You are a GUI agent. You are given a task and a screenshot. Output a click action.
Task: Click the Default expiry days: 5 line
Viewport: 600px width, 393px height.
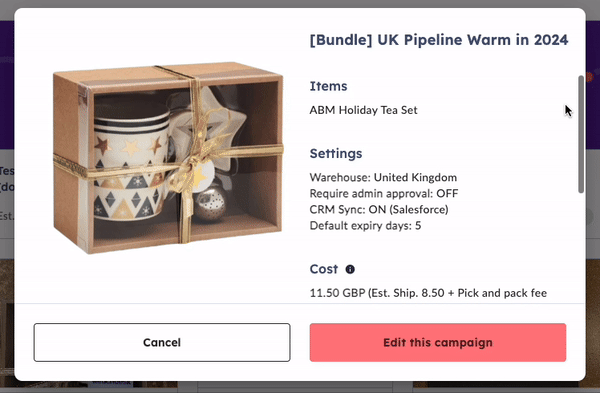coord(365,226)
